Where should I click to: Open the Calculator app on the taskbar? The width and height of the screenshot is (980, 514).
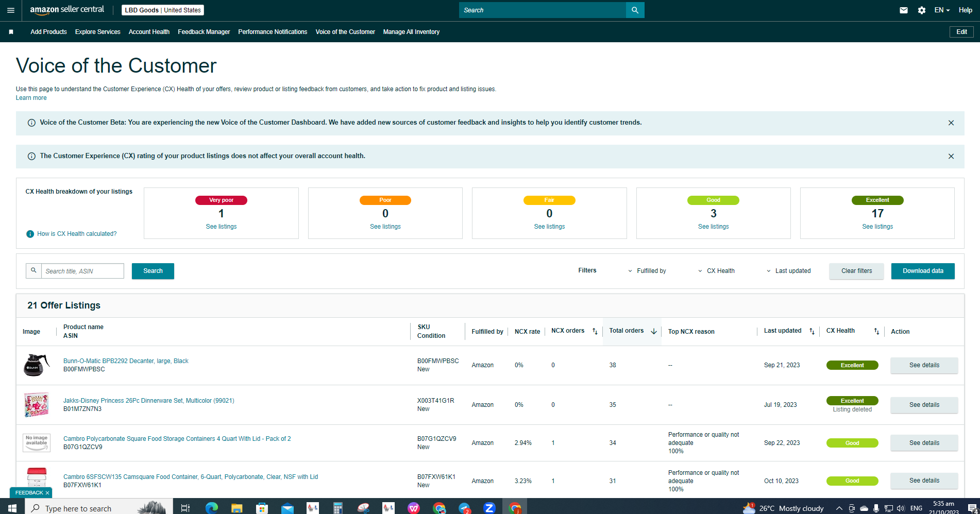337,508
